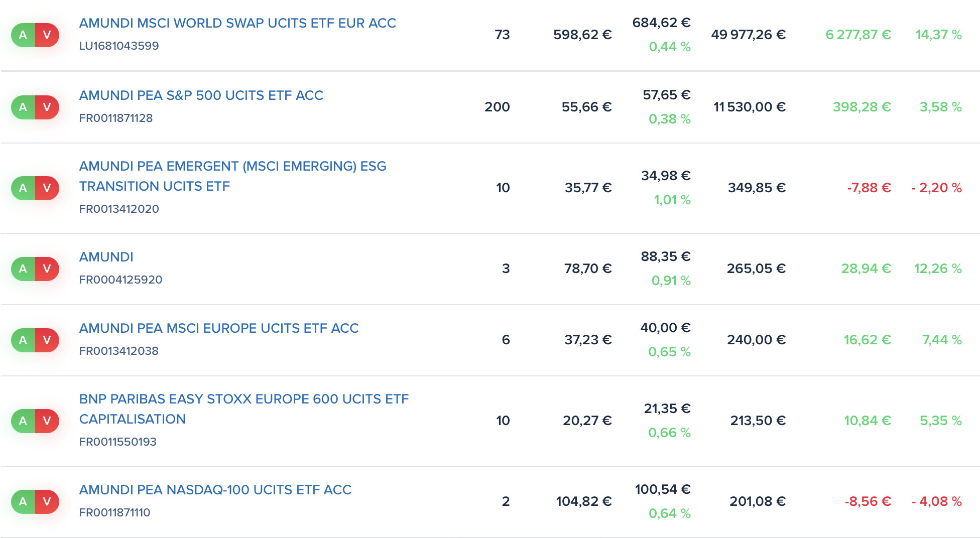Viewport: 980px width, 538px height.
Task: Open BNP PARIBAS EASY STOXX EUROPE 600 link
Action: [x=244, y=409]
